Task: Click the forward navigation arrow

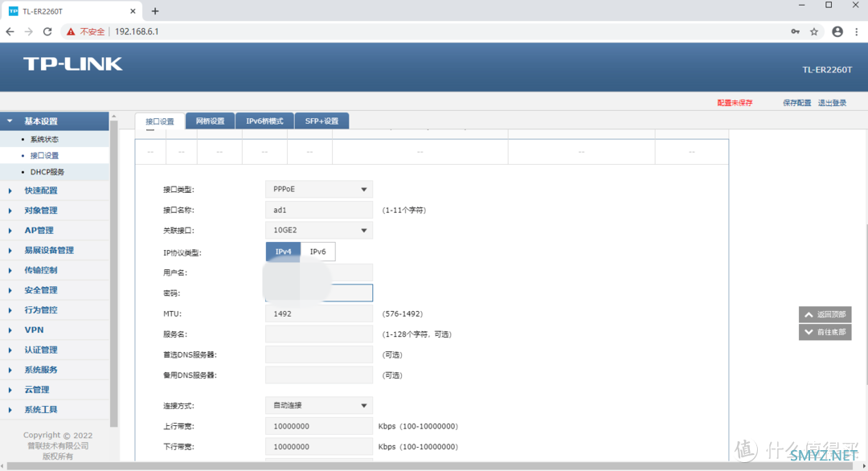Action: [x=29, y=31]
